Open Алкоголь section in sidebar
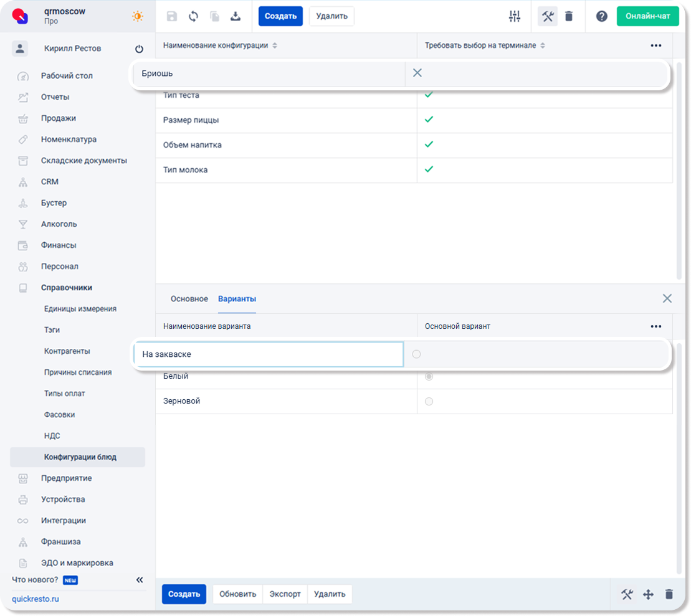The width and height of the screenshot is (691, 616). (x=59, y=224)
